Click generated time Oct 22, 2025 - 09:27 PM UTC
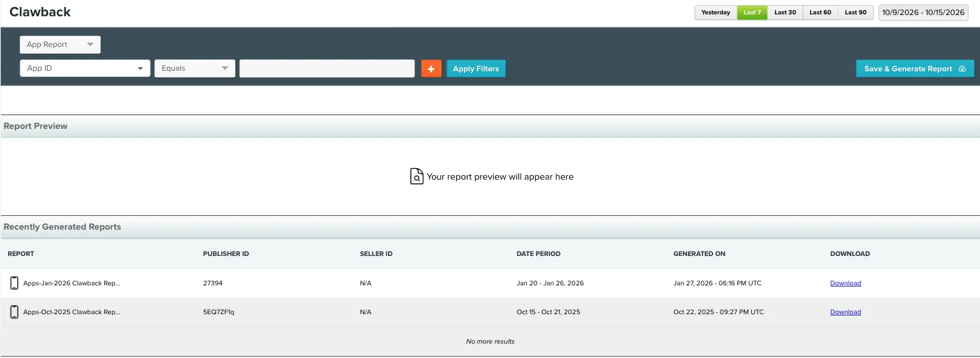This screenshot has height=358, width=980. tap(719, 312)
